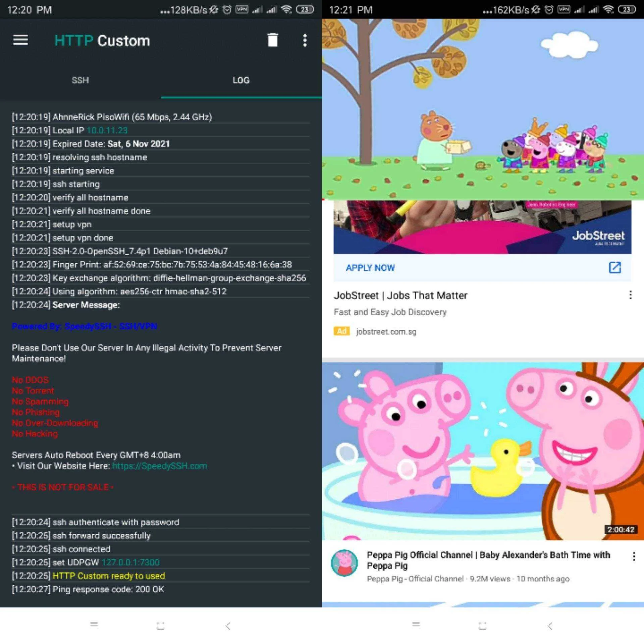Tap left phone's home navigation button

pos(161,626)
